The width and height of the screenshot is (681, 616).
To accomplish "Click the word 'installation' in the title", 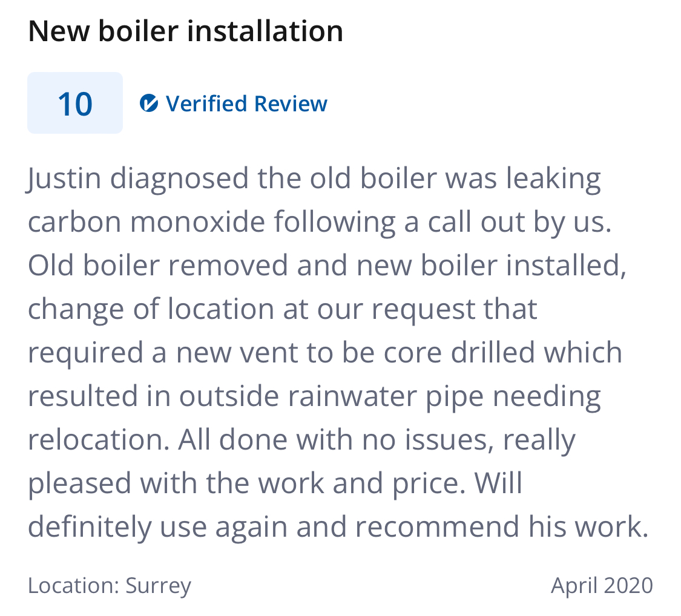I will click(265, 31).
